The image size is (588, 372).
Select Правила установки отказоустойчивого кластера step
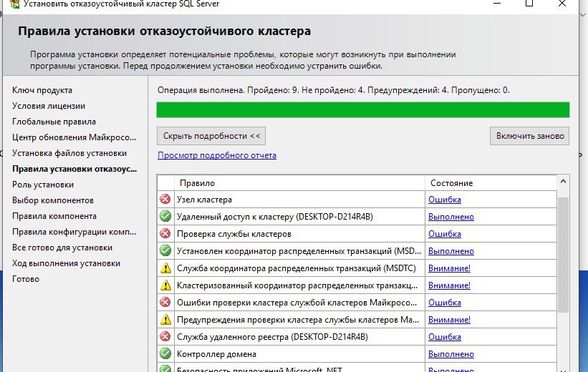click(74, 169)
